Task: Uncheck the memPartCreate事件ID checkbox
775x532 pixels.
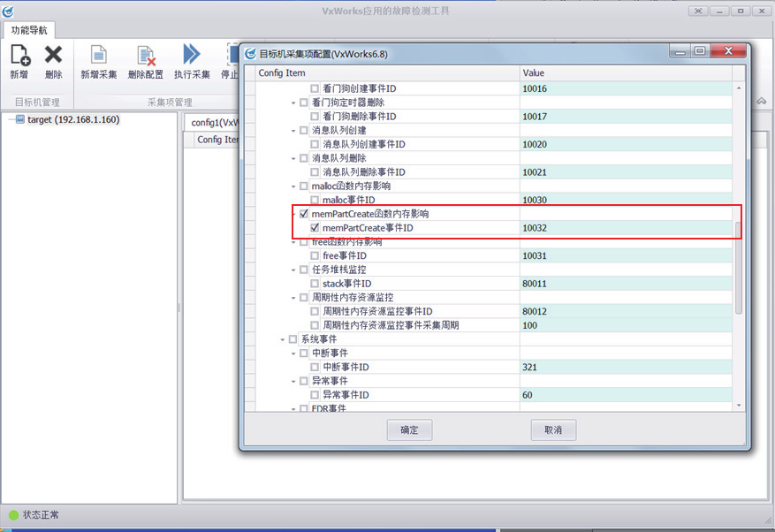Action: point(315,228)
